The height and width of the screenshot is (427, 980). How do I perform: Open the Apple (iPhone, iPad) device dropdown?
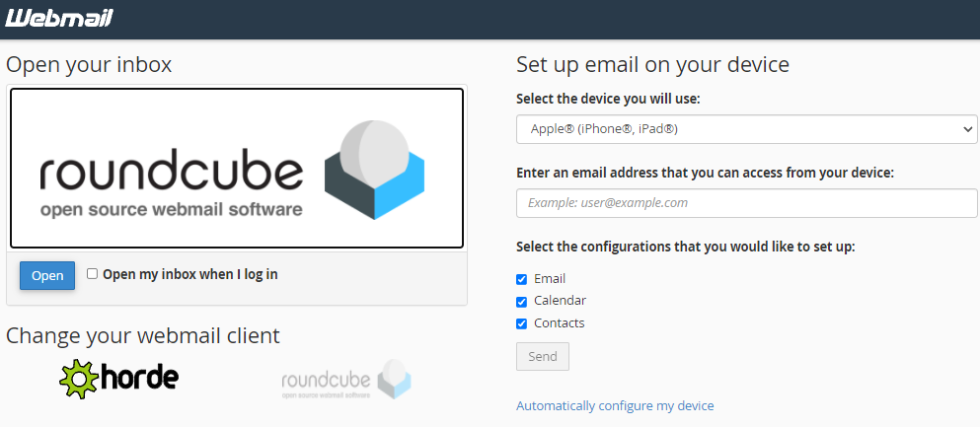(x=745, y=129)
